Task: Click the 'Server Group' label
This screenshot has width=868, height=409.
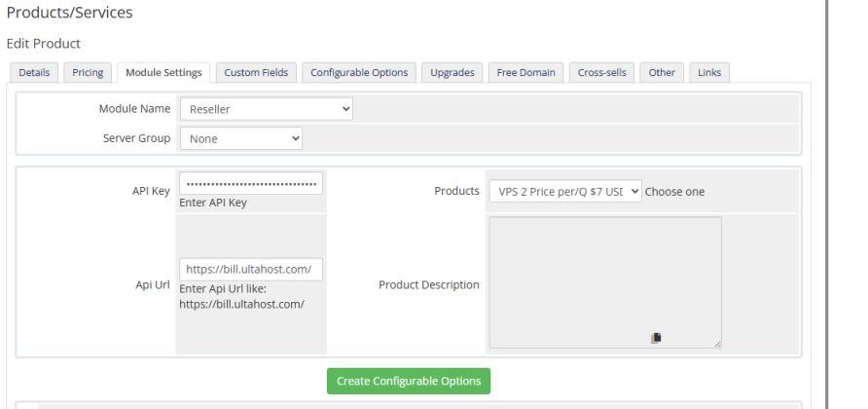Action: click(137, 138)
